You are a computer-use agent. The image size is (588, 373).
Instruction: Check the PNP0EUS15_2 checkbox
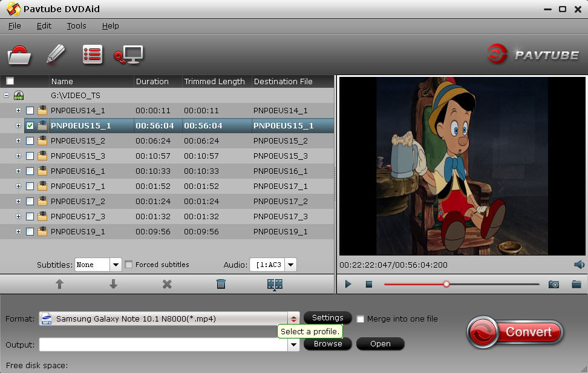pyautogui.click(x=30, y=140)
